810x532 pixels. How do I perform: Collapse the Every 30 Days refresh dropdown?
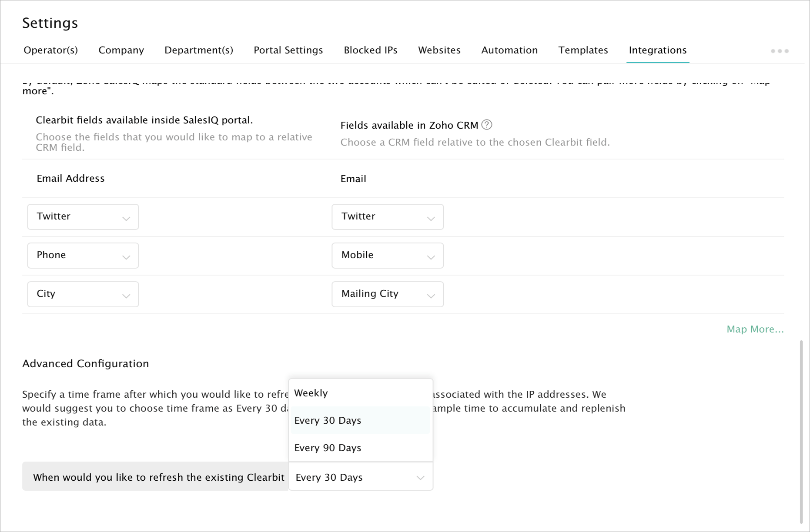click(x=360, y=477)
